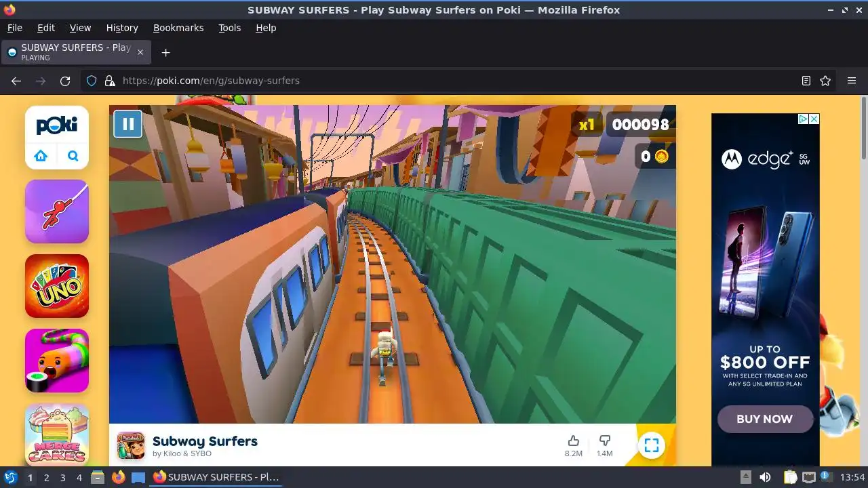Open the network display tray icon
Image resolution: width=868 pixels, height=488 pixels.
tap(809, 477)
